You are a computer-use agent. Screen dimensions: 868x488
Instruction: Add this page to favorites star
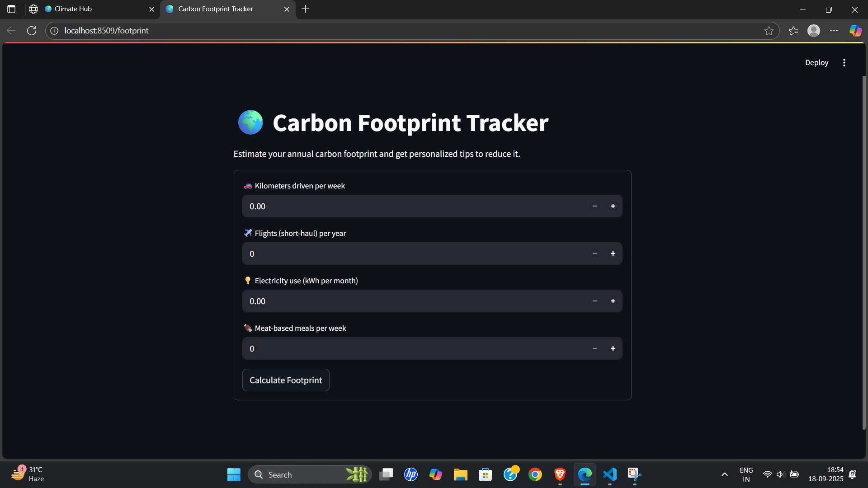coord(769,31)
